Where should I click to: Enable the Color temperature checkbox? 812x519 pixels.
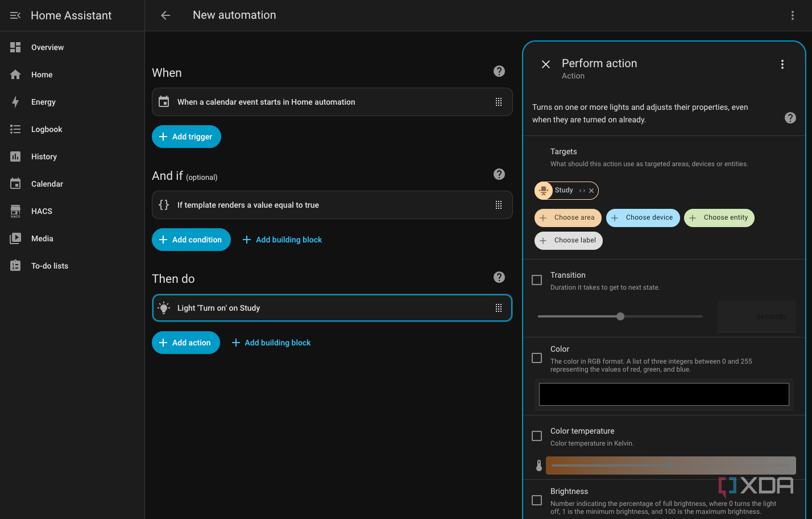pyautogui.click(x=537, y=436)
